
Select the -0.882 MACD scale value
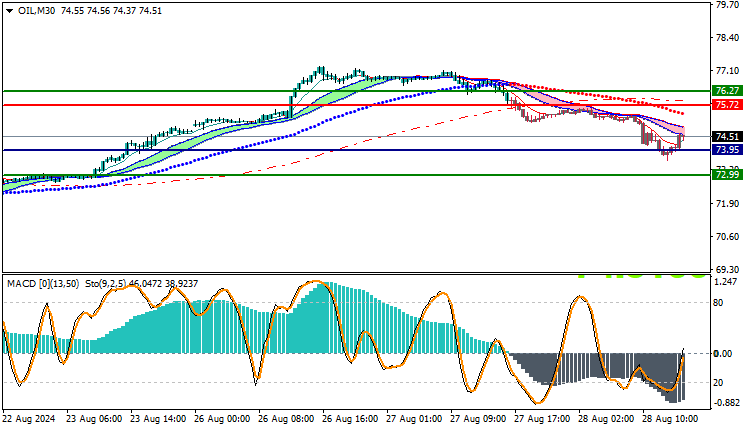click(726, 403)
